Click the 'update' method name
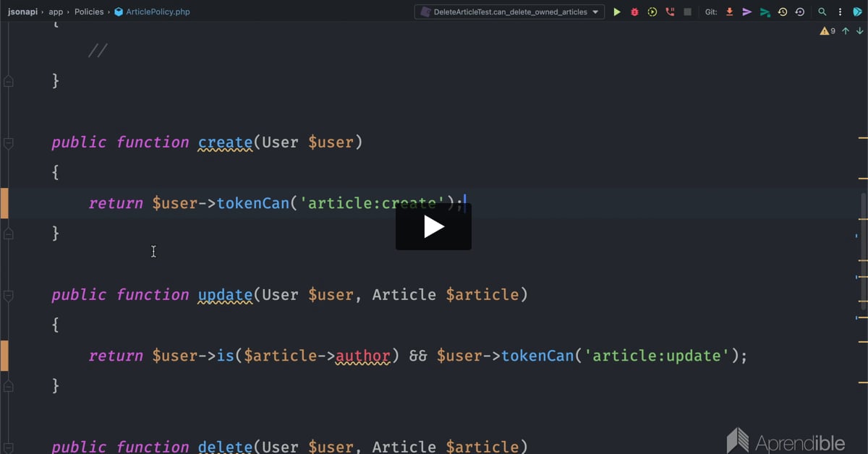868x454 pixels. 225,295
